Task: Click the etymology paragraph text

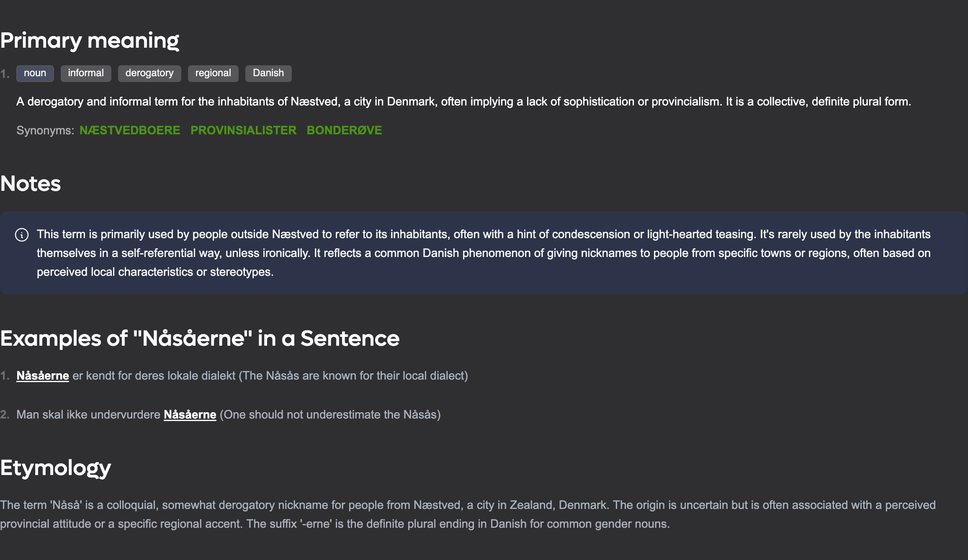Action: [468, 514]
